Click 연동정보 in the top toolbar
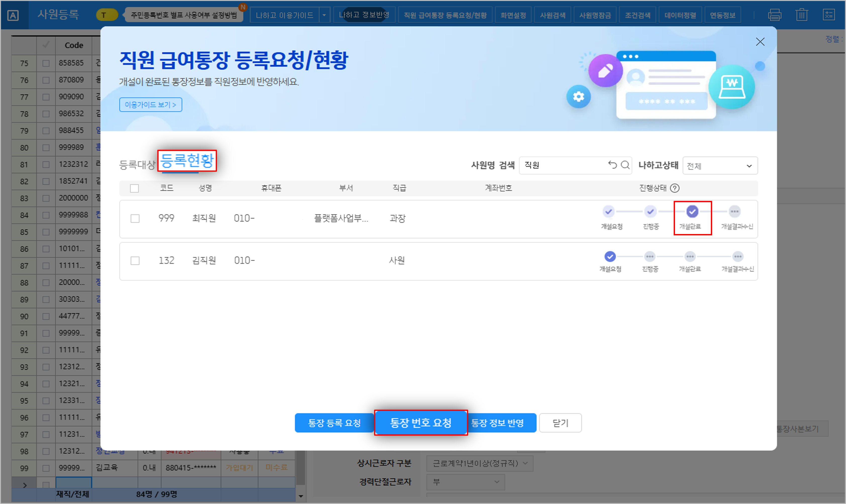The width and height of the screenshot is (846, 504). (x=722, y=15)
